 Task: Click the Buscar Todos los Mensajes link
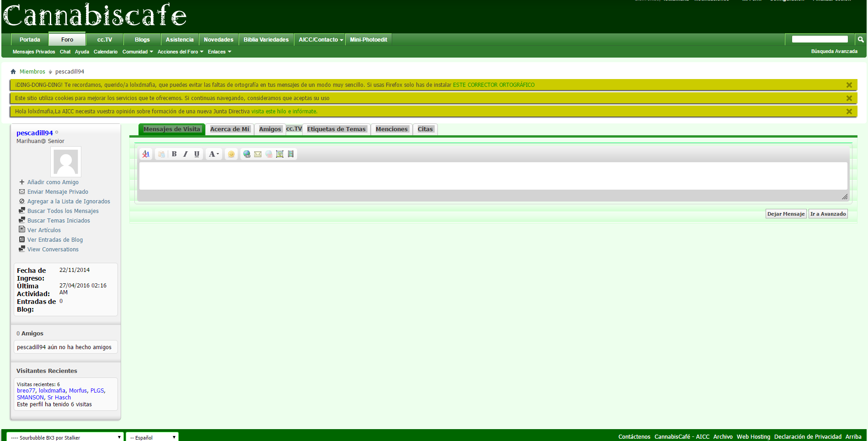point(63,211)
